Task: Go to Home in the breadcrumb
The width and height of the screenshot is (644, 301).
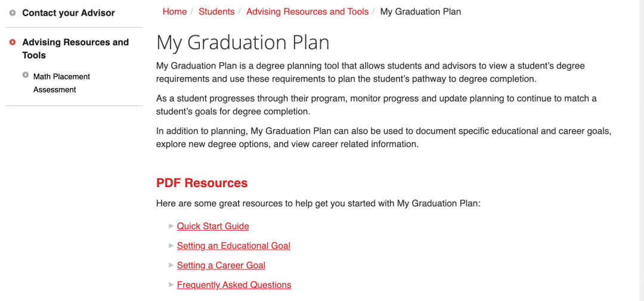Action: pos(175,11)
